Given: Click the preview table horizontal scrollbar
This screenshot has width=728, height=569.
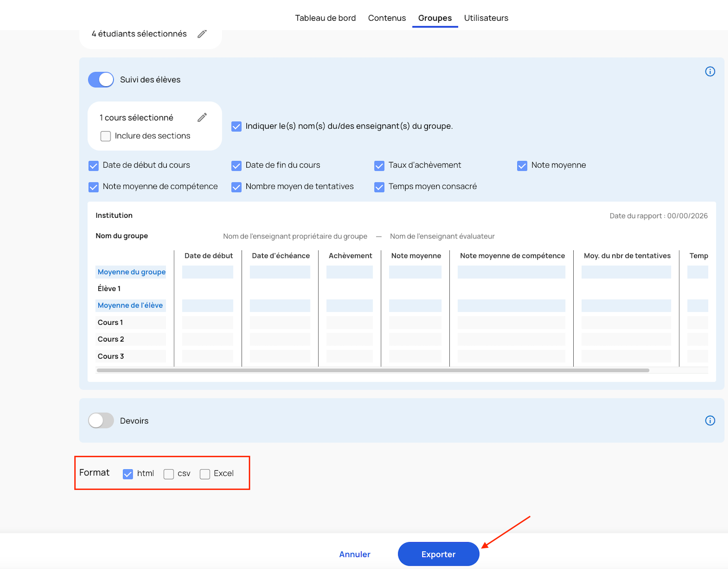Looking at the screenshot, I should tap(373, 371).
